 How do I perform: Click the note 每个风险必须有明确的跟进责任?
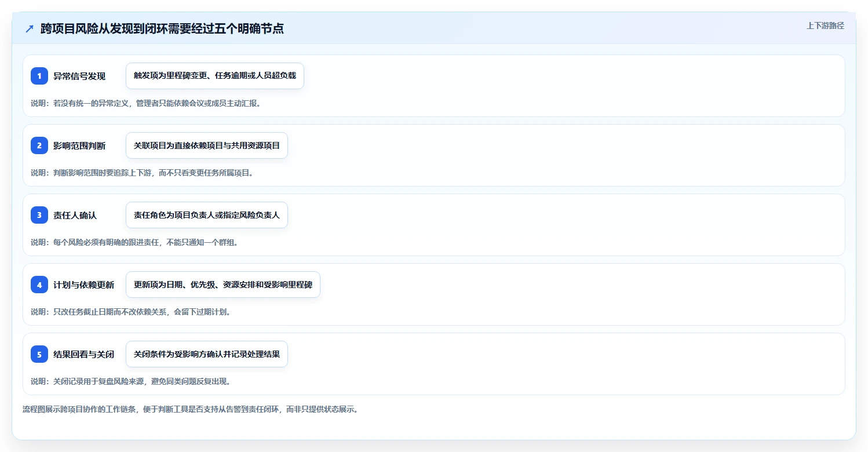pos(134,242)
